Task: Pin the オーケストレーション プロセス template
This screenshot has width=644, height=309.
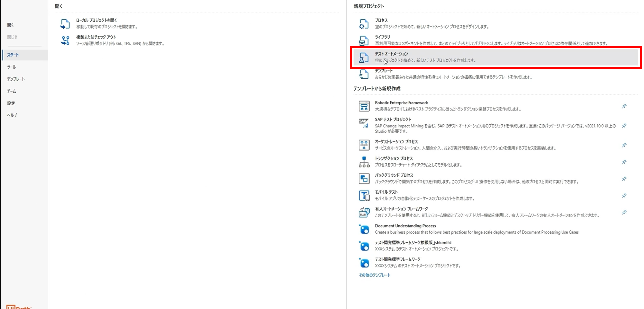Action: click(624, 145)
